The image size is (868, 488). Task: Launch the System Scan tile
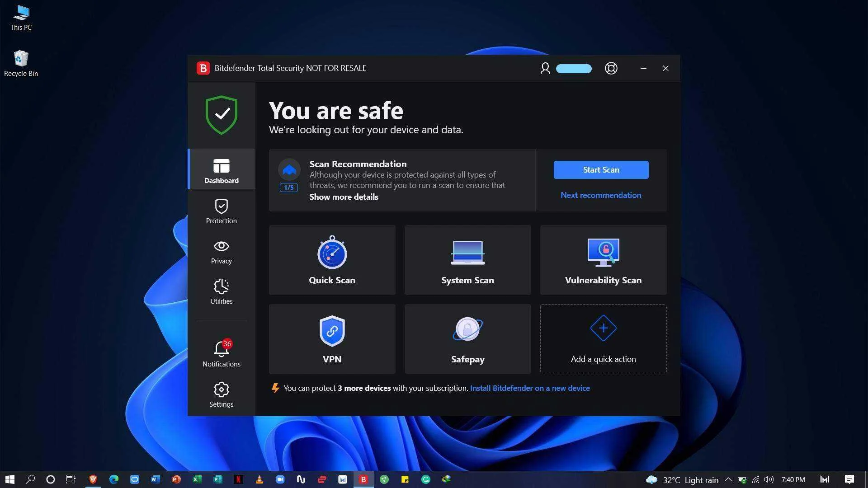tap(468, 260)
